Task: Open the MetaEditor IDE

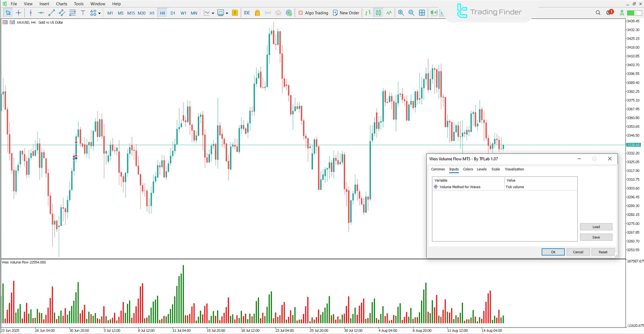Action: point(247,13)
